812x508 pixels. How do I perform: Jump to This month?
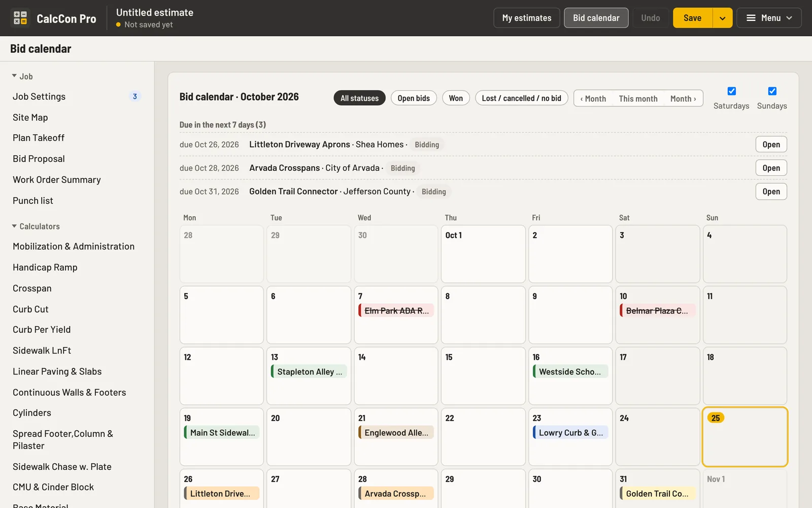pos(638,99)
